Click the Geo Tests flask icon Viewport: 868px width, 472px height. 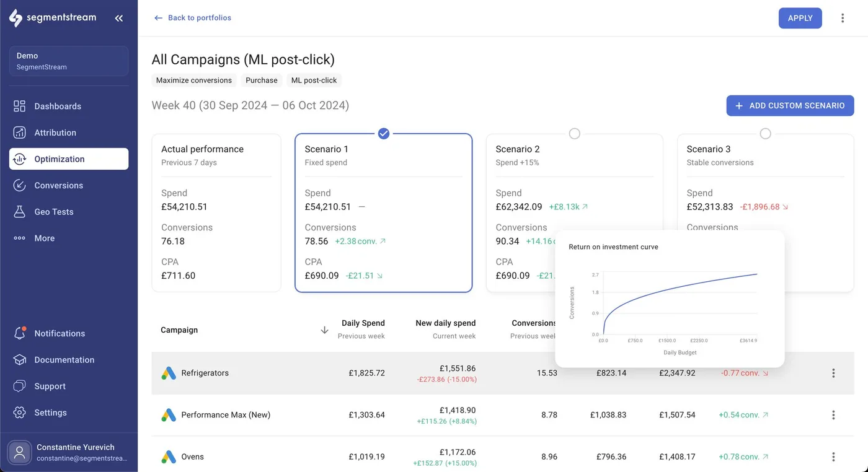pos(20,212)
